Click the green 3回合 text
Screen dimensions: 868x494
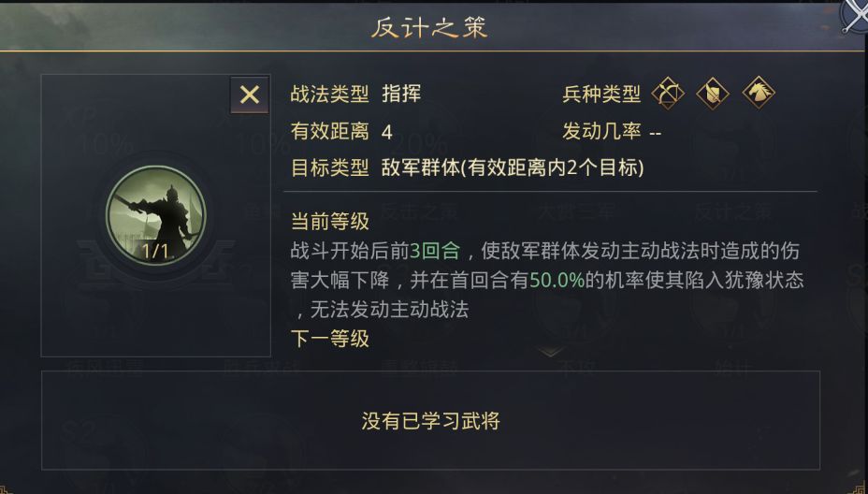click(x=435, y=251)
